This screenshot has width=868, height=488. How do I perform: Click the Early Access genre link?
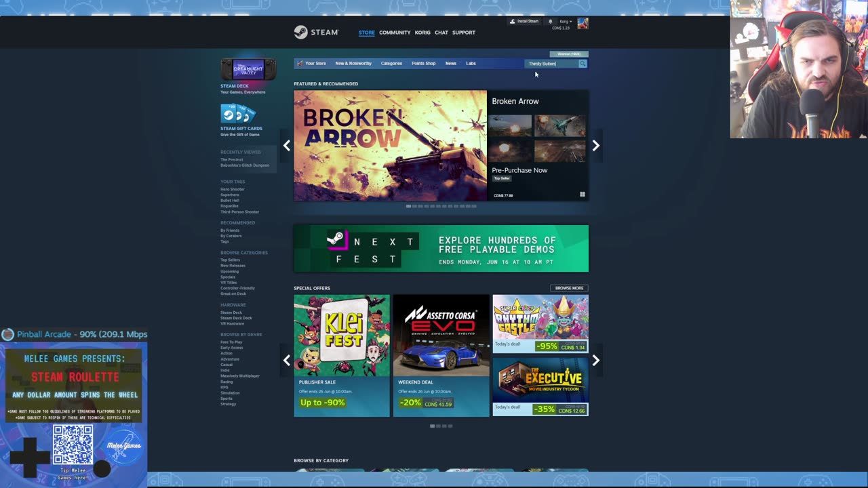pos(231,348)
